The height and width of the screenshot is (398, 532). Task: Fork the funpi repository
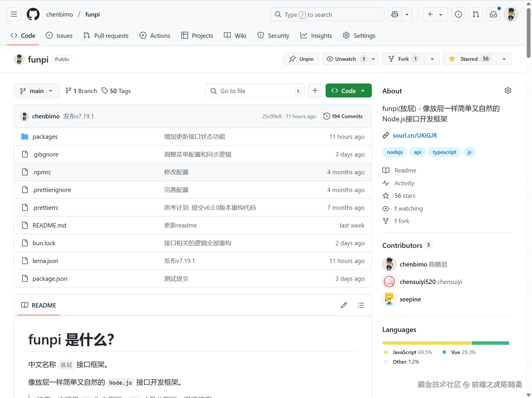coord(404,59)
